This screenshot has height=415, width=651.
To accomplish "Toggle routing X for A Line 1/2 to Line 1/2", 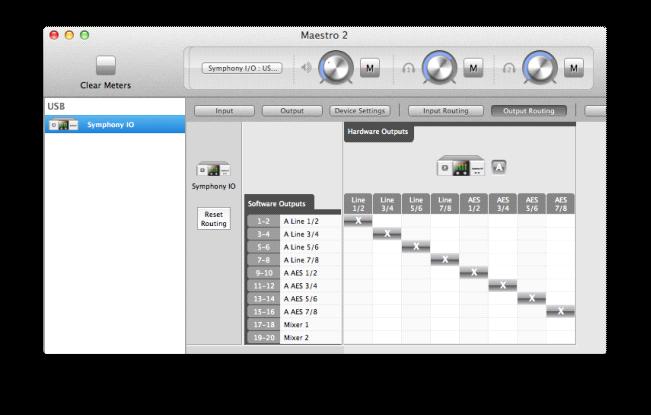I will point(358,221).
